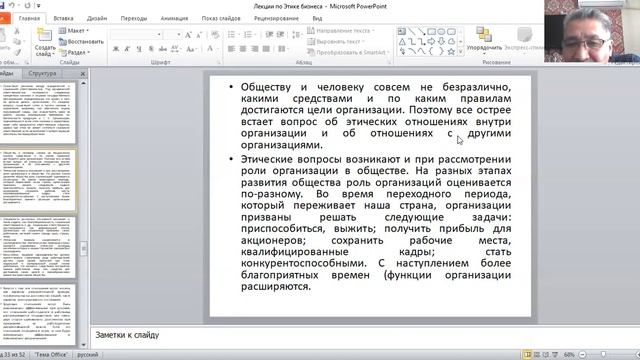Screen dimensions: 640x360
Task: Open the columns menu icon
Action: click(x=282, y=49)
